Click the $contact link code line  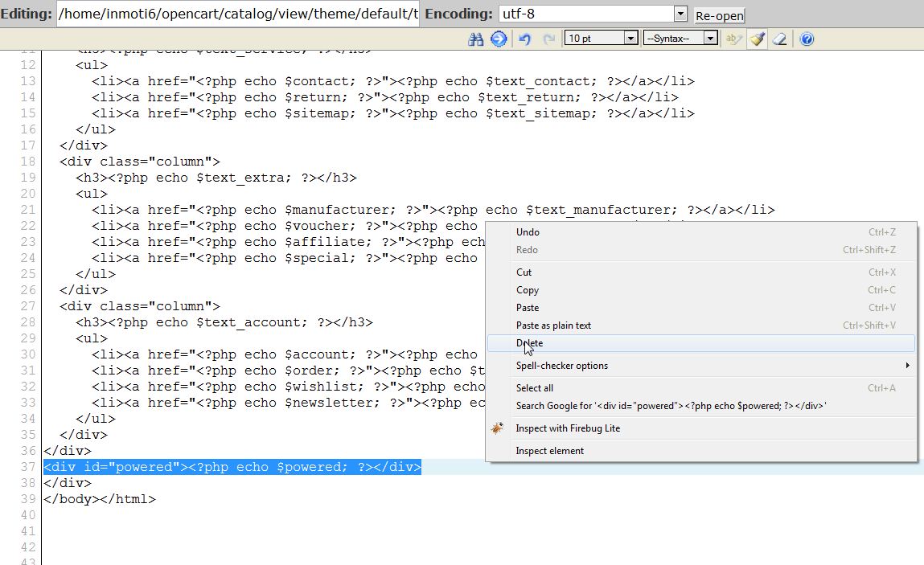(x=393, y=81)
